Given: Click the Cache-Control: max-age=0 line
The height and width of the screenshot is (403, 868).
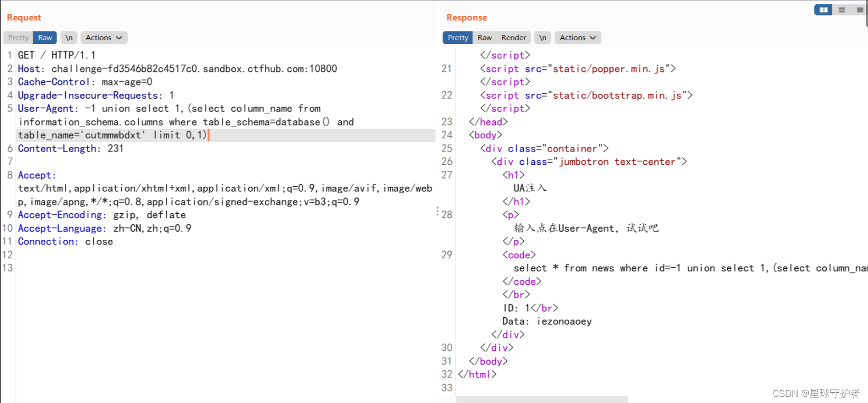Looking at the screenshot, I should 85,82.
